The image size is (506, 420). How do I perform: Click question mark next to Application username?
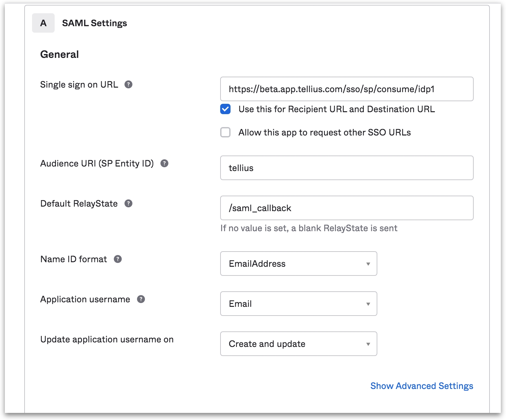pyautogui.click(x=141, y=299)
